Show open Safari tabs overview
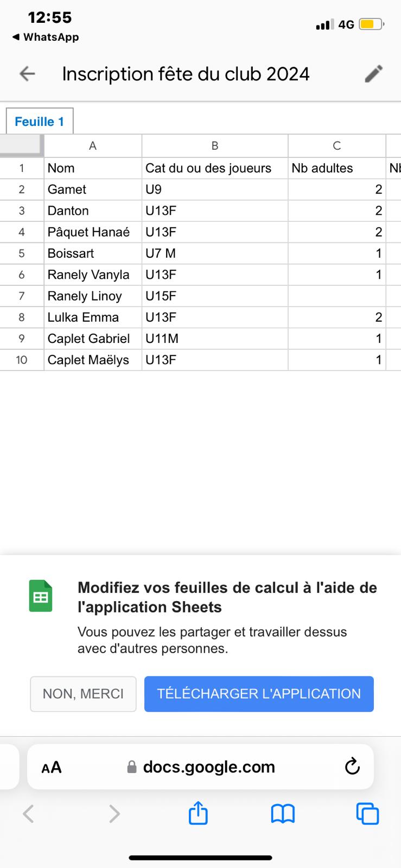The height and width of the screenshot is (868, 401). pyautogui.click(x=367, y=813)
